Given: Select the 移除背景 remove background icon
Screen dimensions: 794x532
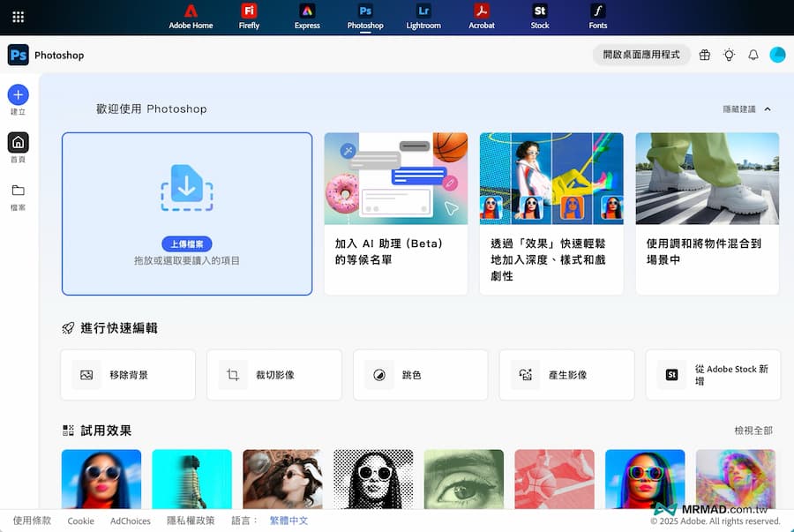Looking at the screenshot, I should [x=86, y=374].
